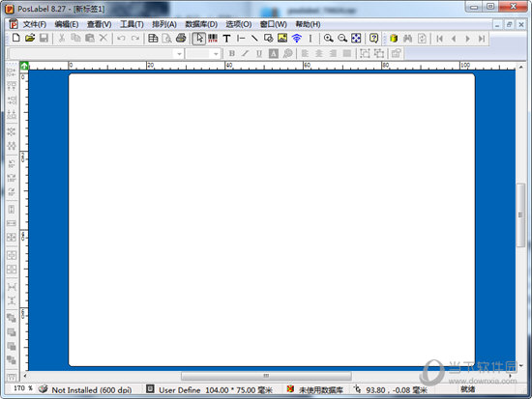Open the 数据库(D) menu
The width and height of the screenshot is (532, 399).
pyautogui.click(x=201, y=24)
